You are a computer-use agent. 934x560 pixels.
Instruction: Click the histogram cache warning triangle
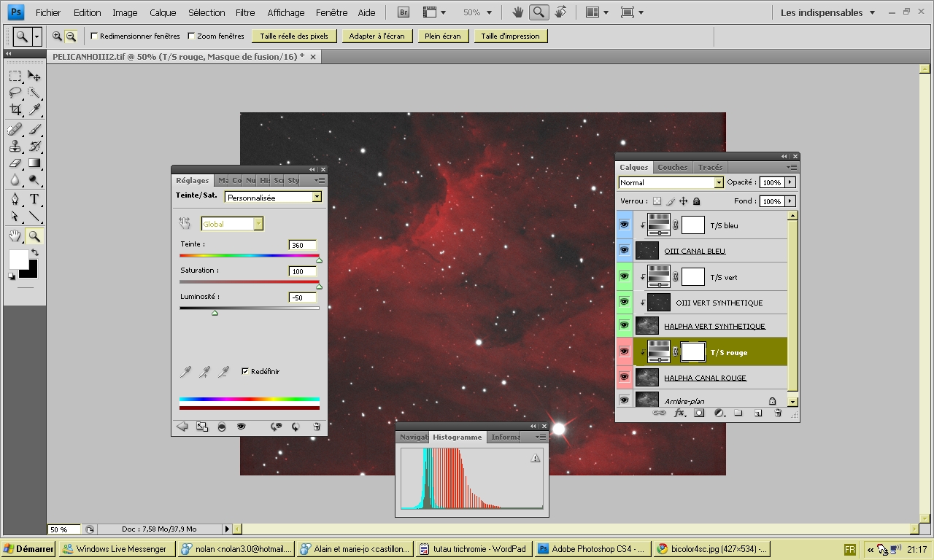(x=536, y=458)
